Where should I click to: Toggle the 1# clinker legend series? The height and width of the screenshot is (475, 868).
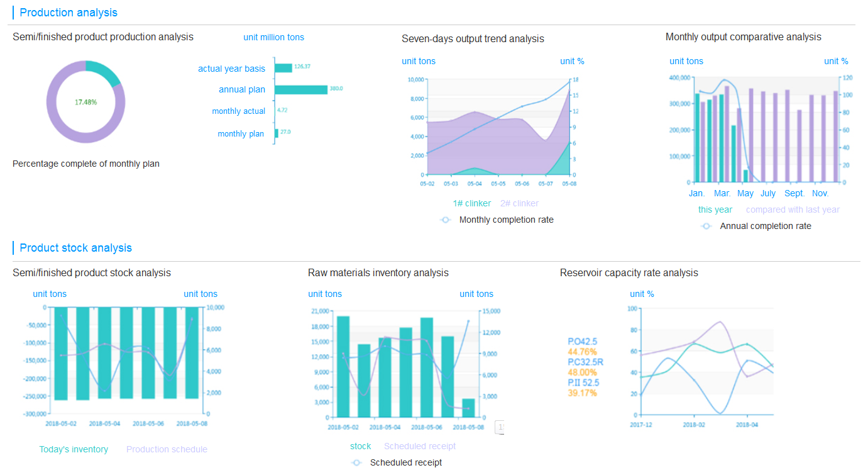pyautogui.click(x=471, y=203)
